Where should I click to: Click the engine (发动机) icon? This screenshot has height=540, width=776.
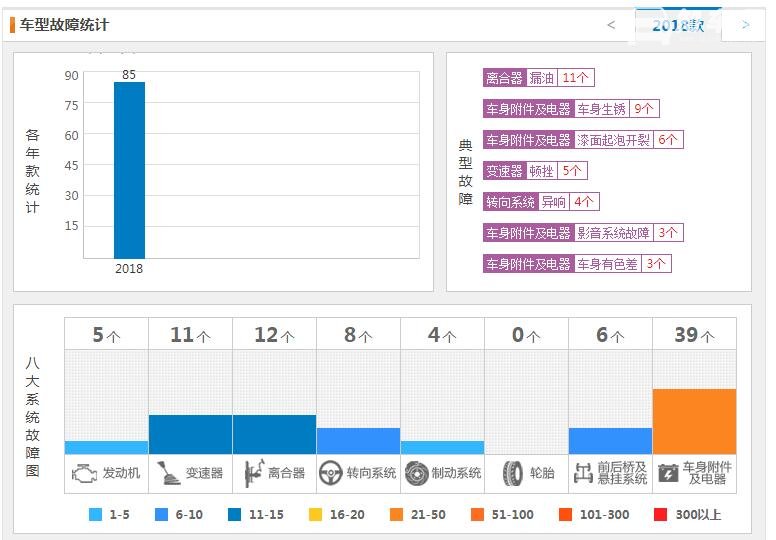tap(85, 473)
